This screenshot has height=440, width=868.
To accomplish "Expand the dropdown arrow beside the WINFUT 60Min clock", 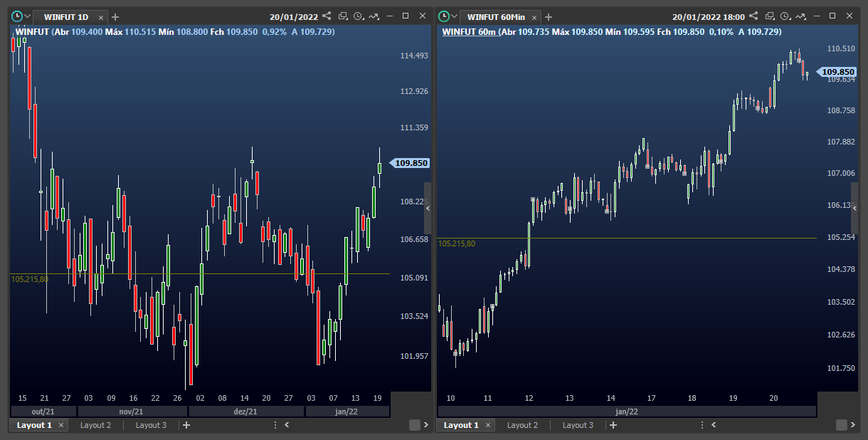I will [454, 16].
